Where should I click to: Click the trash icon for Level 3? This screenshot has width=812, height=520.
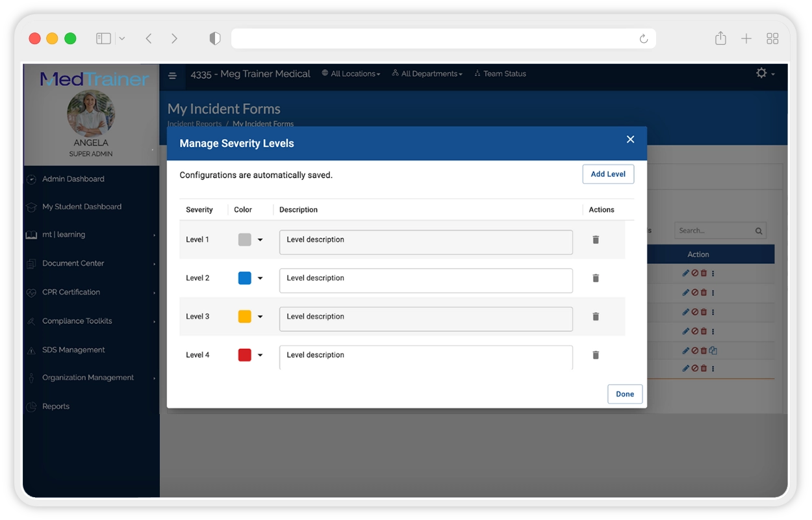(x=596, y=317)
